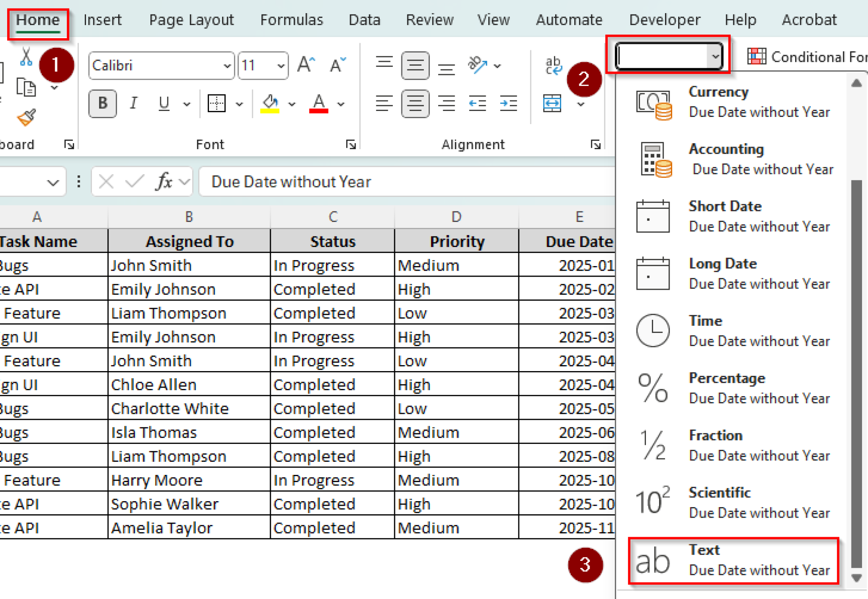Apply yellow fill color to selection
Screen dimensions: 868x599
(x=270, y=104)
